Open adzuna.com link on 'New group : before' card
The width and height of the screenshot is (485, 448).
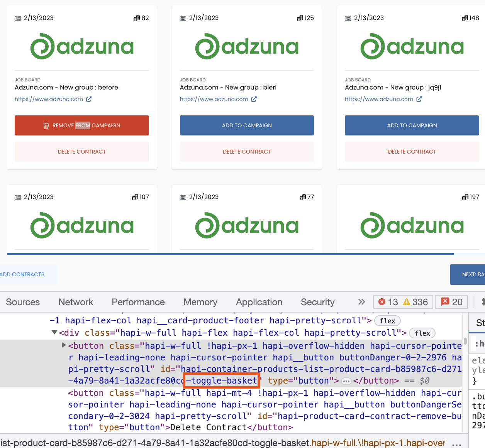(49, 99)
